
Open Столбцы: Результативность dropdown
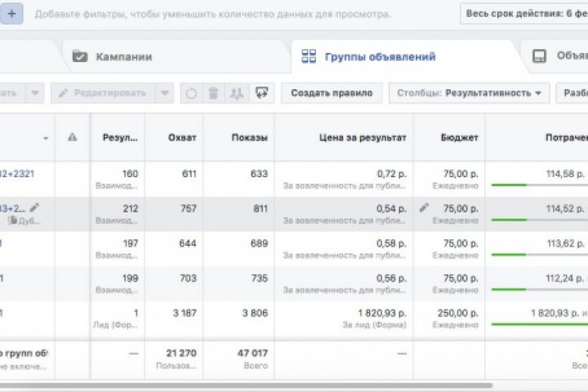click(x=469, y=93)
